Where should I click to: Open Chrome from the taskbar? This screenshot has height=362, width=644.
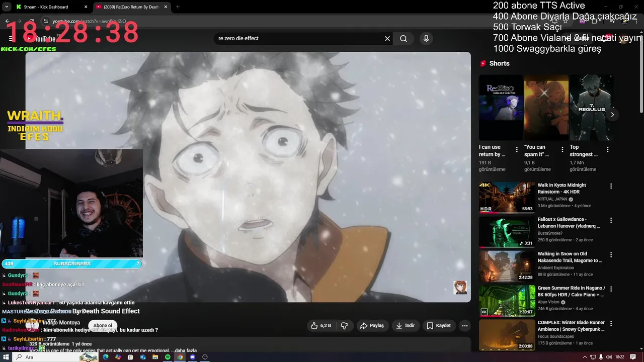[180, 357]
